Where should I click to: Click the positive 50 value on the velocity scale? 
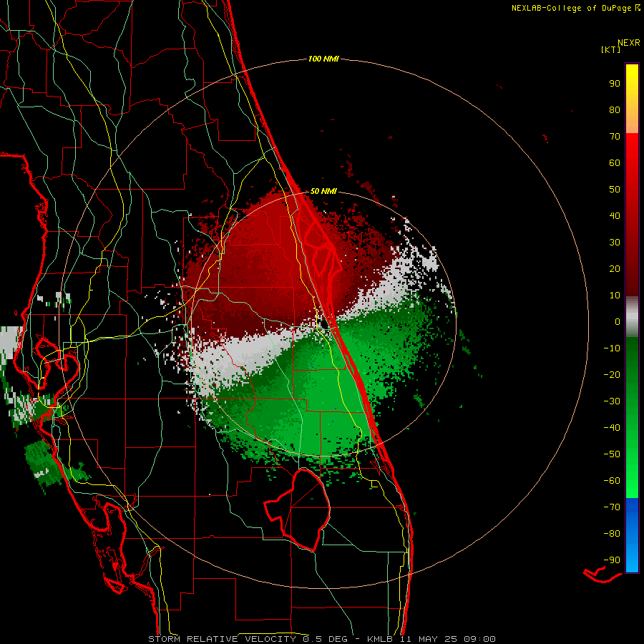tap(615, 190)
